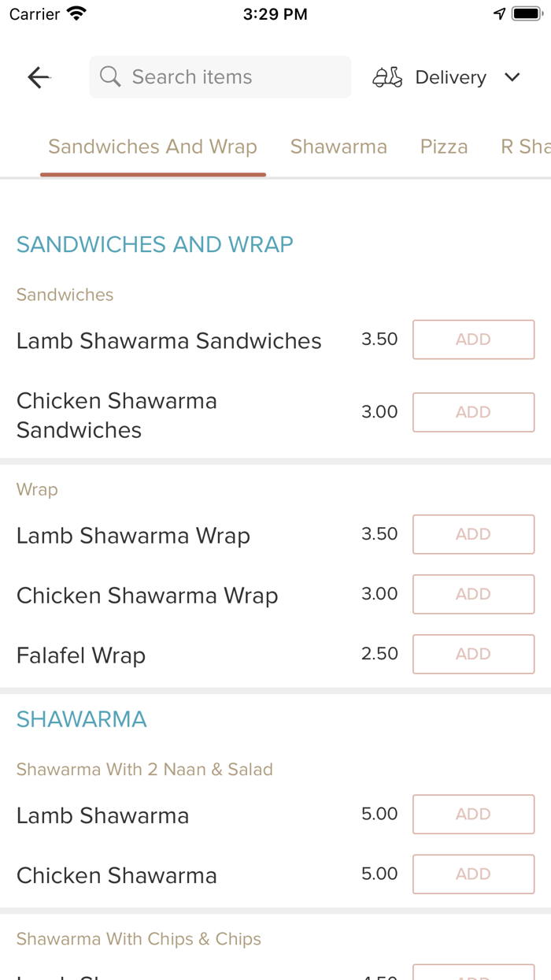Screen dimensions: 551x980
Task: Collapse the delivery method picker arrow
Action: pyautogui.click(x=512, y=76)
